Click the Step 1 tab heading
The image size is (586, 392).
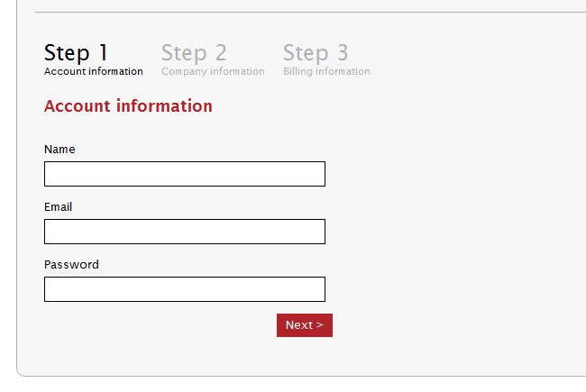76,53
